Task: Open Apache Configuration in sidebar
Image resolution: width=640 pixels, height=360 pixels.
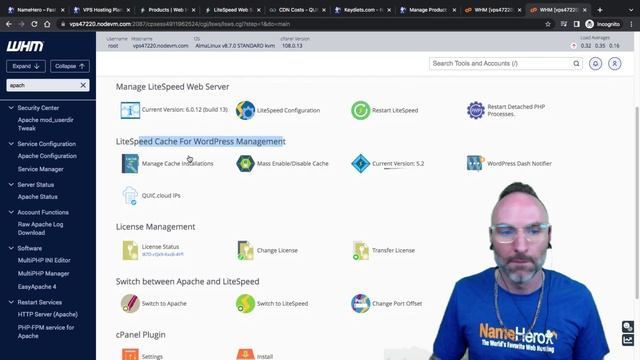Action: pos(47,156)
